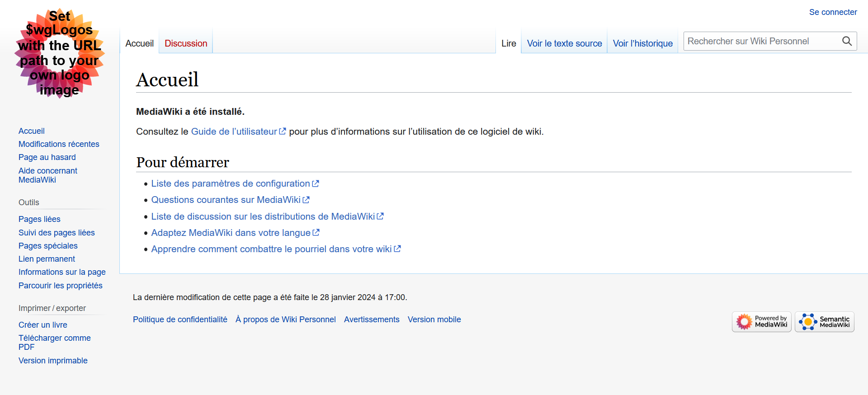Open Parcourir les propriétés

tap(61, 286)
